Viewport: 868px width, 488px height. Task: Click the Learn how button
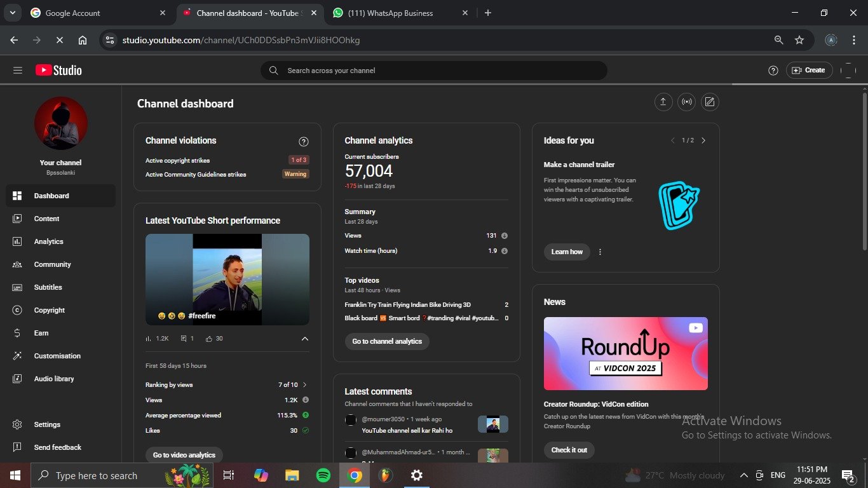coord(567,252)
